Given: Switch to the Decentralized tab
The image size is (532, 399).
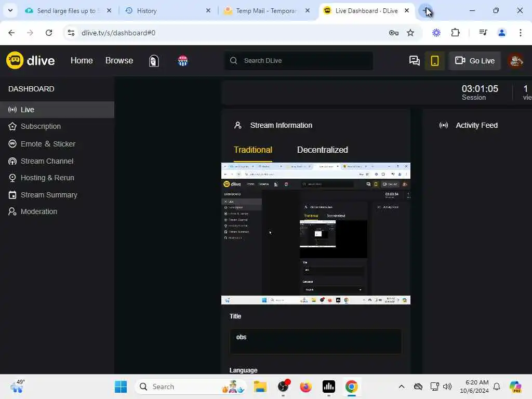Looking at the screenshot, I should pyautogui.click(x=322, y=150).
